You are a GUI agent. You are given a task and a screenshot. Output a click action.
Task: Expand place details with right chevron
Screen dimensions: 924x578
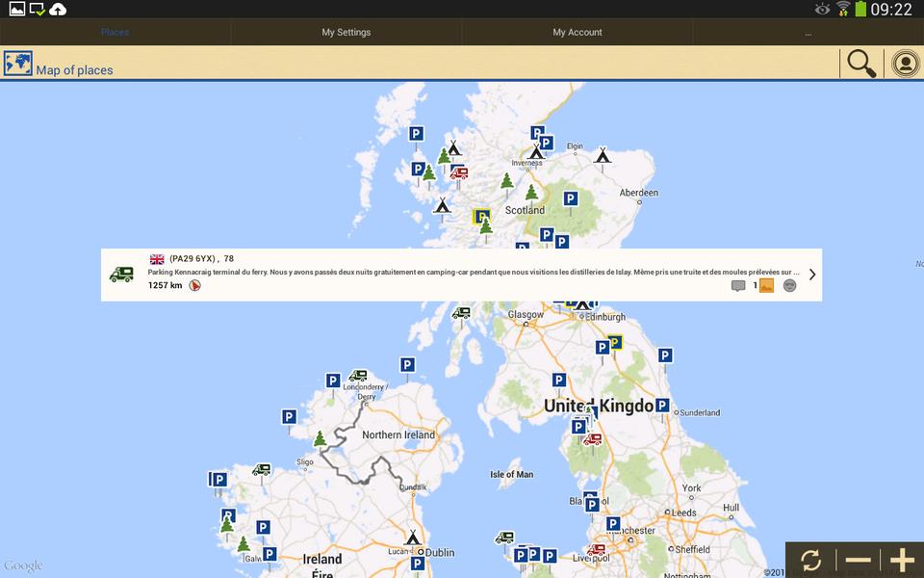click(812, 275)
